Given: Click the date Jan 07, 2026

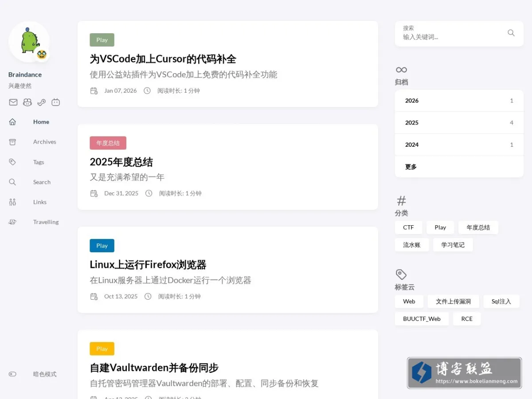Looking at the screenshot, I should tap(121, 91).
